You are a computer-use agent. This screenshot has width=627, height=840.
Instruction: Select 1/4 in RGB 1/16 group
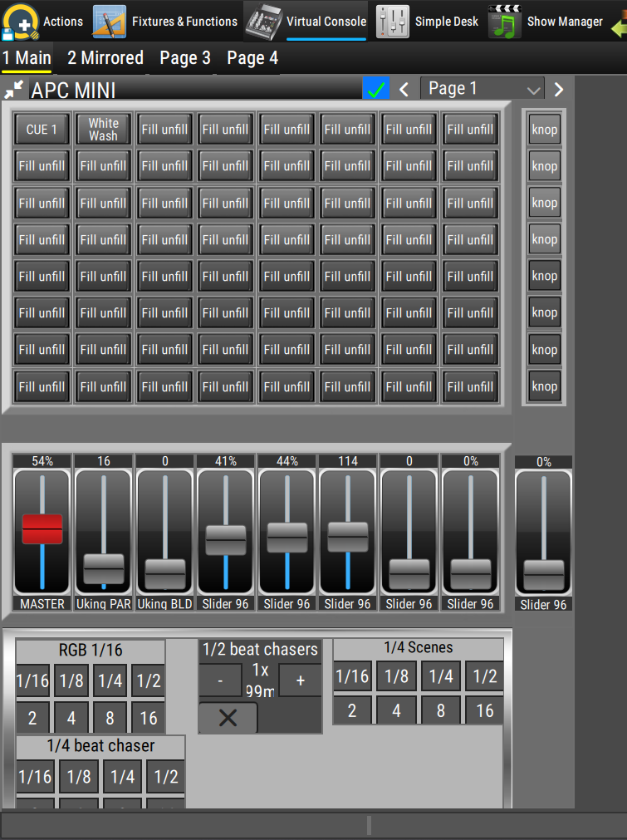click(x=110, y=681)
